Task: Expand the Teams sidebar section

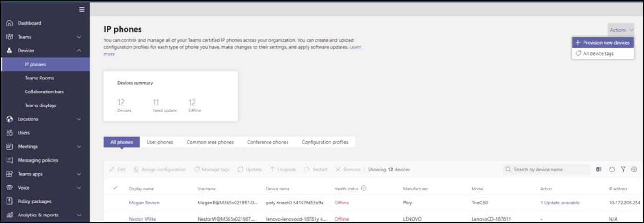Action: click(79, 37)
